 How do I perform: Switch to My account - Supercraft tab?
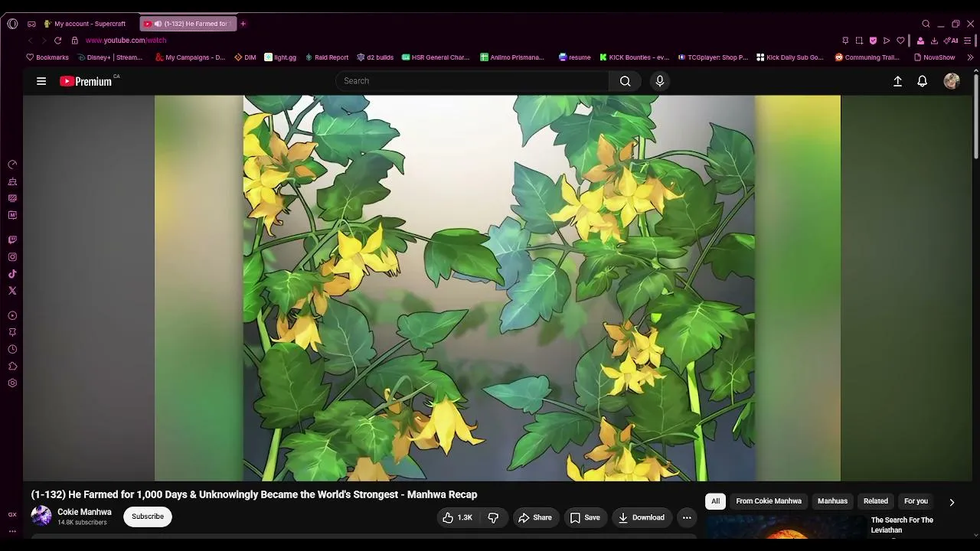click(85, 24)
